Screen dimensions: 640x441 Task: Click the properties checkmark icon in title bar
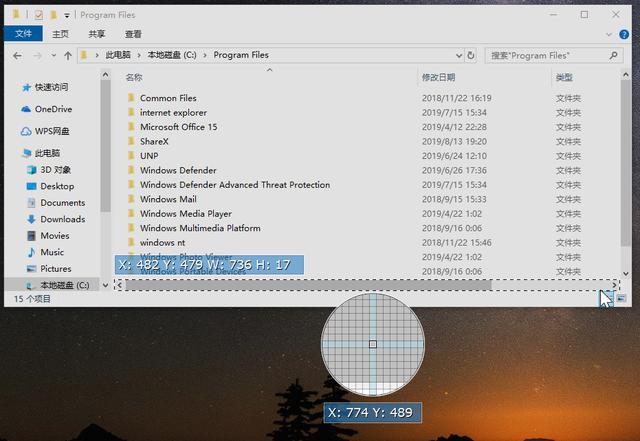point(39,15)
